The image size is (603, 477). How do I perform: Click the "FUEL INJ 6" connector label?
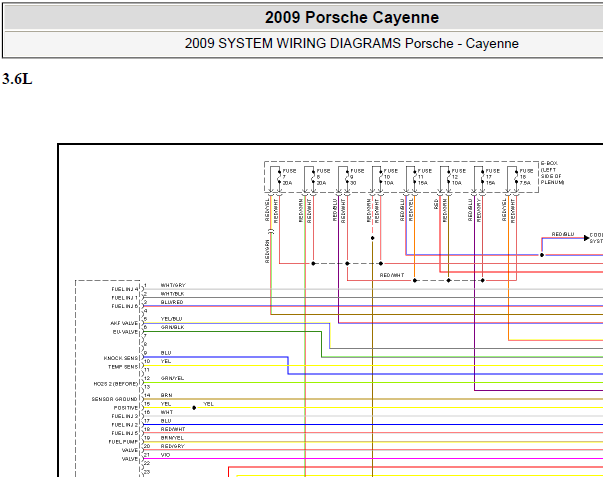[124, 306]
